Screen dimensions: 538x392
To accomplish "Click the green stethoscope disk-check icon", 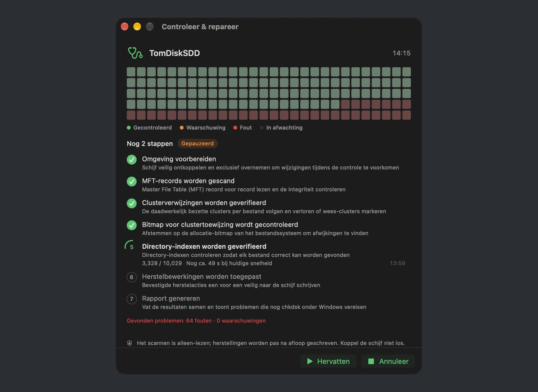I will (135, 53).
